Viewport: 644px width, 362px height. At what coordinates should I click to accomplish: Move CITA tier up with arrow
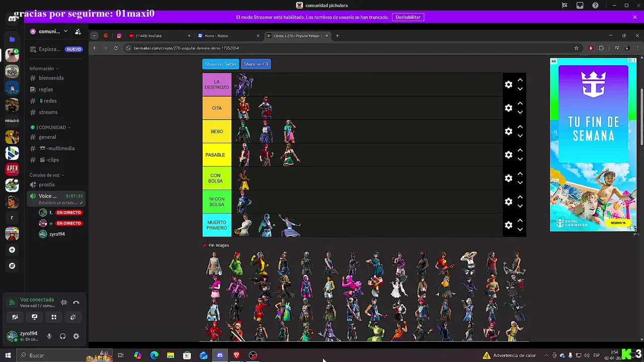pyautogui.click(x=520, y=104)
